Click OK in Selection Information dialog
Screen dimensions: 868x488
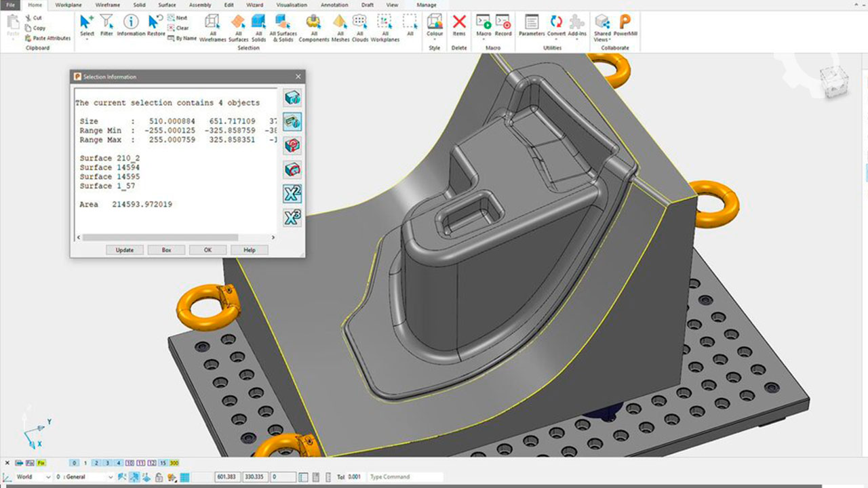pyautogui.click(x=208, y=250)
